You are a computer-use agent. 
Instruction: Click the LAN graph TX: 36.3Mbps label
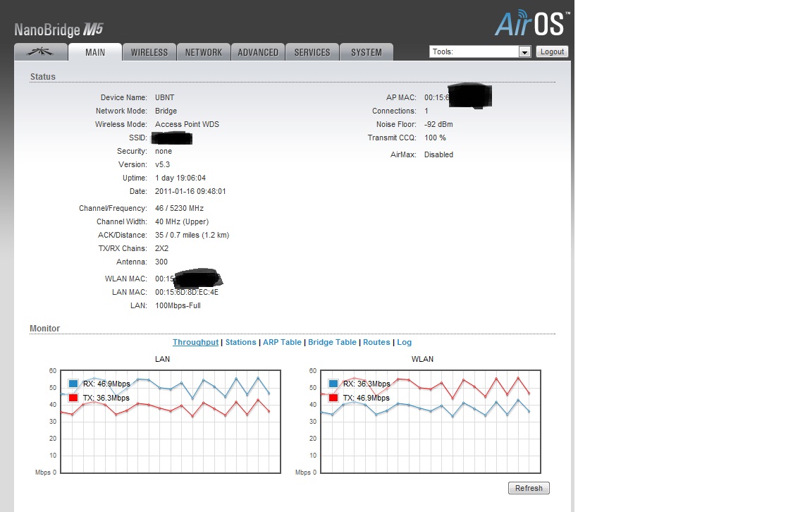pyautogui.click(x=106, y=398)
